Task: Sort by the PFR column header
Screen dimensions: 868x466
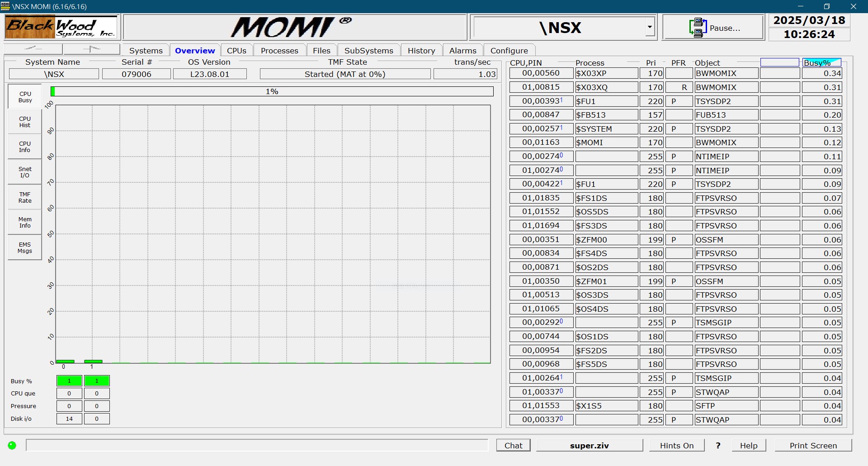Action: pyautogui.click(x=678, y=63)
